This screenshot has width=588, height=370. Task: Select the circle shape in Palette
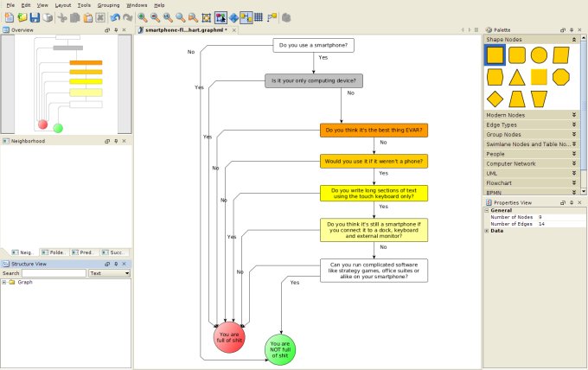(x=539, y=55)
